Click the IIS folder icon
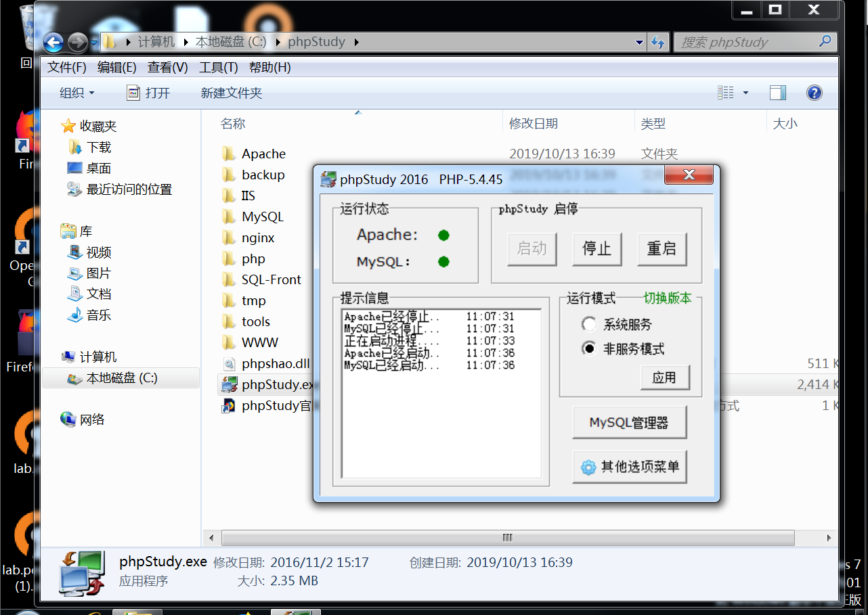 click(229, 196)
